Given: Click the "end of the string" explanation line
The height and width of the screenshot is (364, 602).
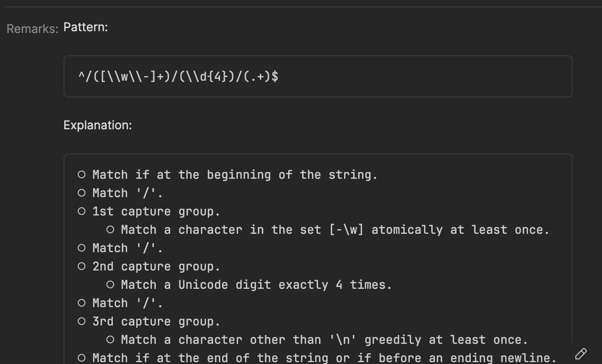Looking at the screenshot, I should point(324,358).
